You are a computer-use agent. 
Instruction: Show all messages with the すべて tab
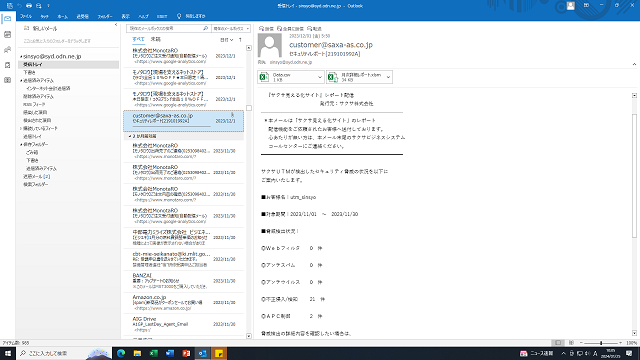pos(138,39)
